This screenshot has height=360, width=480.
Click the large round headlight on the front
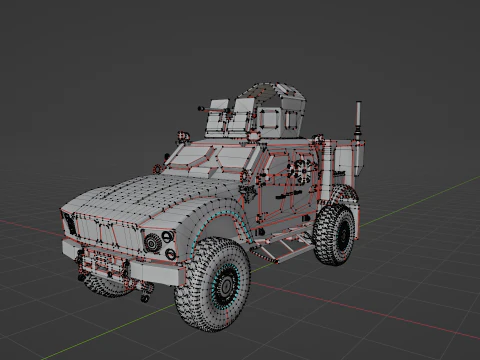point(153,244)
